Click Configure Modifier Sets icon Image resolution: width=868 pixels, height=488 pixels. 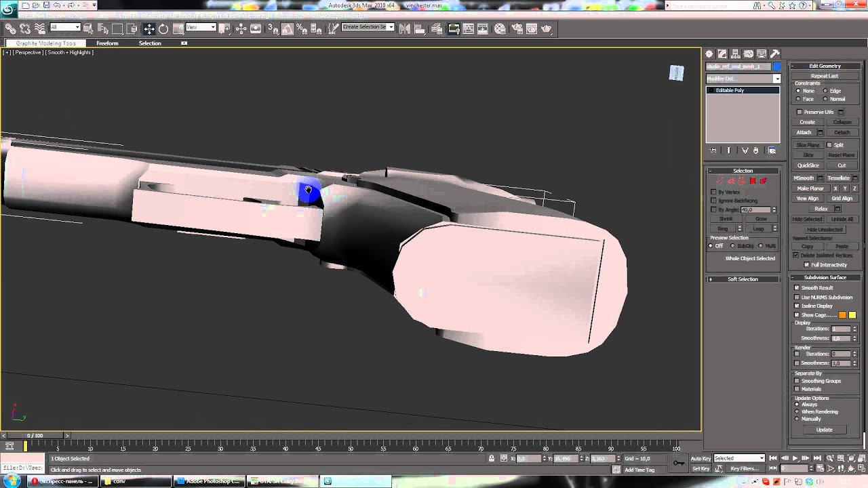coord(772,150)
